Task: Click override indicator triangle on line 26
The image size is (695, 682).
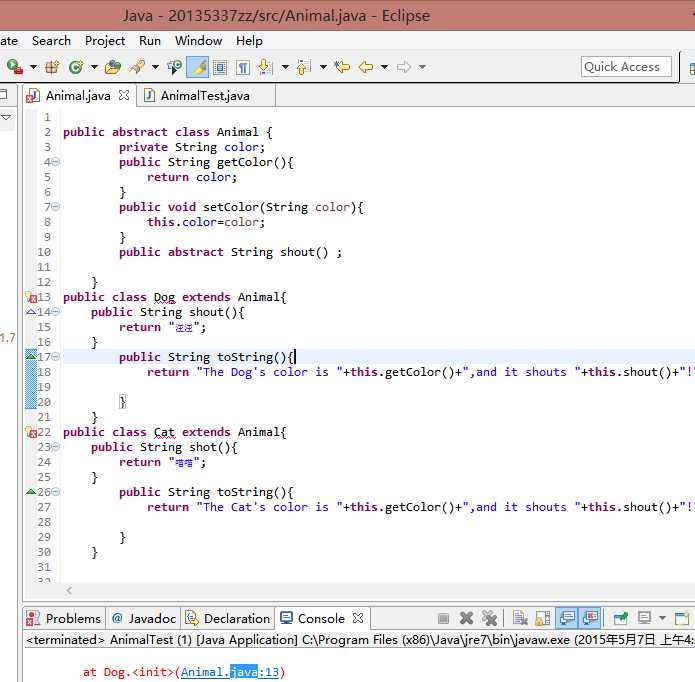Action: click(31, 491)
